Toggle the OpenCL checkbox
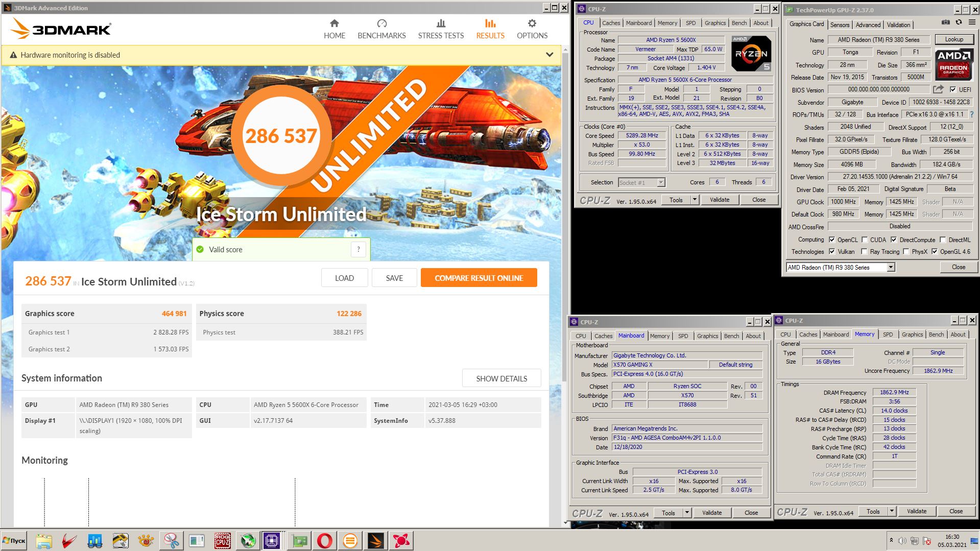Screen dimensions: 980x551 (x=832, y=239)
